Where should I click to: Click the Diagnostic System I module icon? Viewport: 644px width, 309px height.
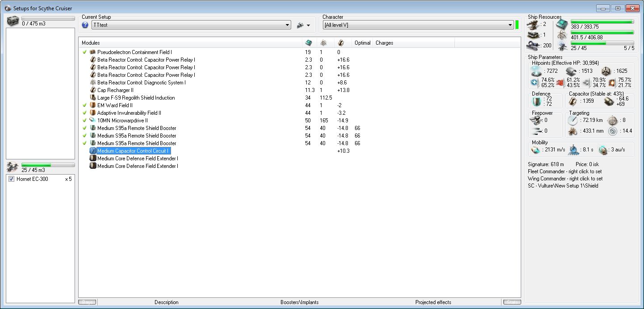[93, 83]
